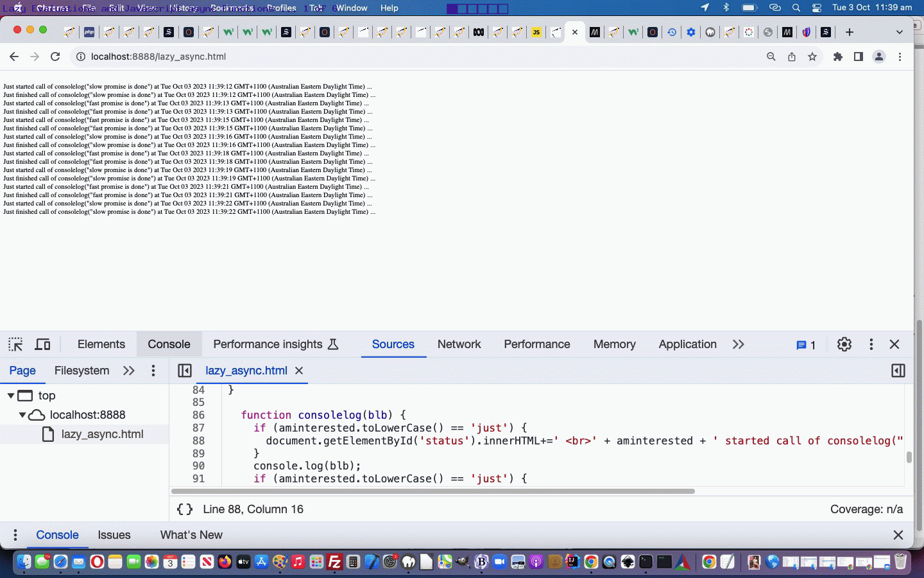Collapse the localhost:8888 tree node

[x=22, y=415]
